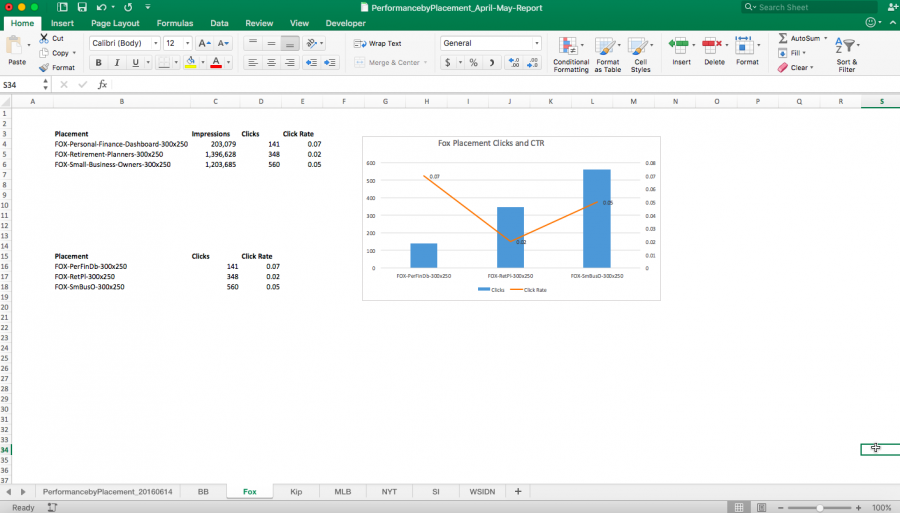
Task: Open the Data ribbon tab
Action: click(219, 24)
